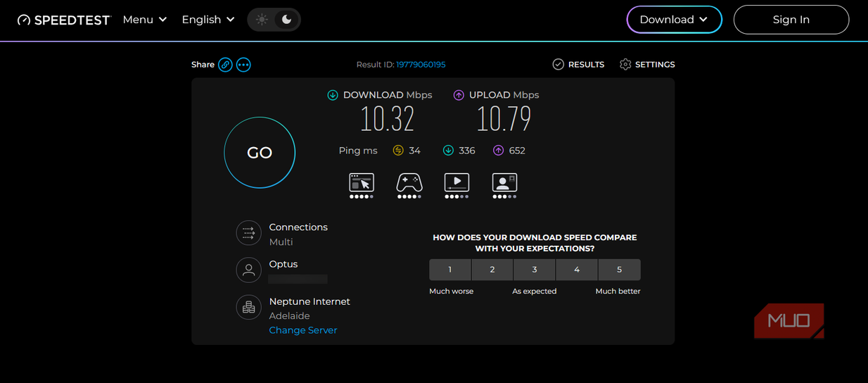Switch to dark mode moon icon
The height and width of the screenshot is (383, 868).
click(287, 20)
